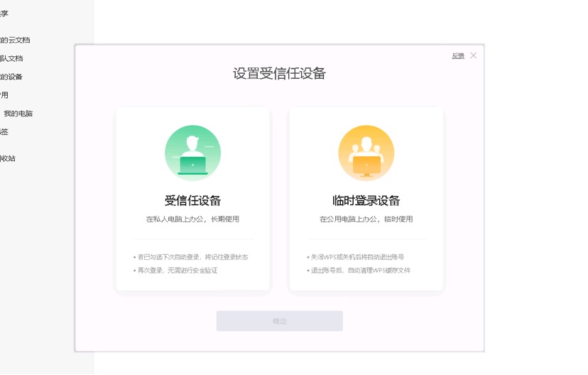Image resolution: width=588 pixels, height=375 pixels.
Task: Click the 再次登录，无需进行安全验证 note
Action: 176,271
